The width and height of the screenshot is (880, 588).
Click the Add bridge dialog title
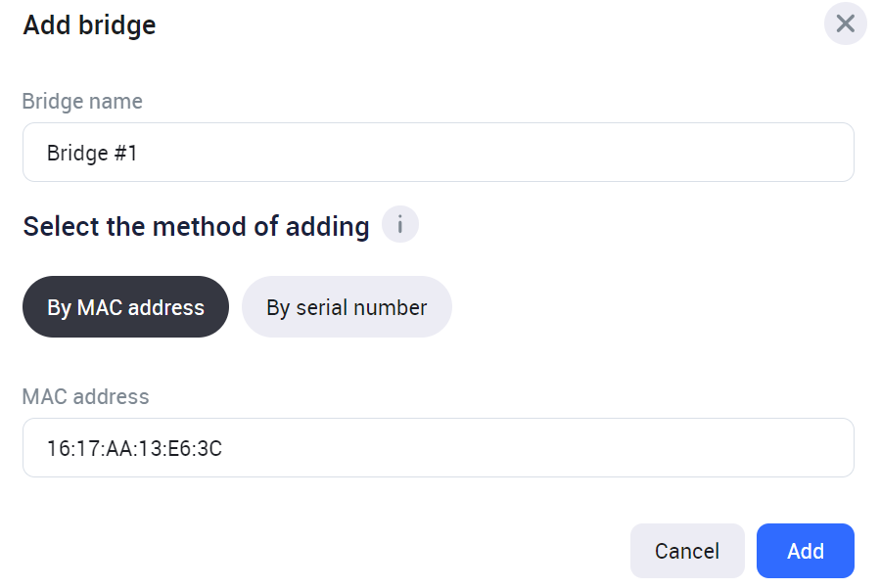coord(89,24)
